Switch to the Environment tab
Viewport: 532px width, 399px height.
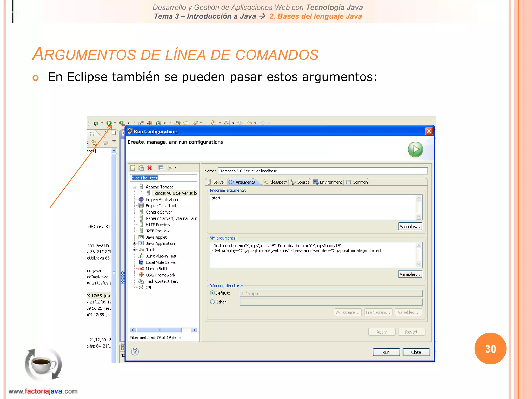(328, 182)
